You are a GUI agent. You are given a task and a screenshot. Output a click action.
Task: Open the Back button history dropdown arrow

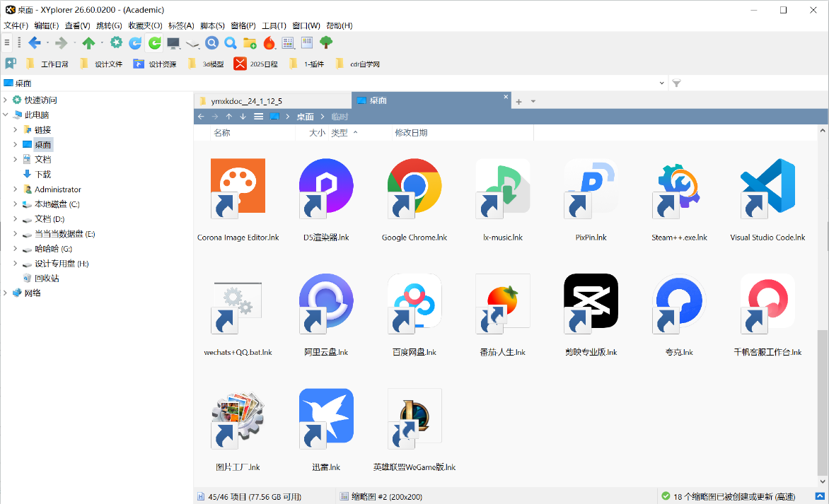click(x=47, y=43)
